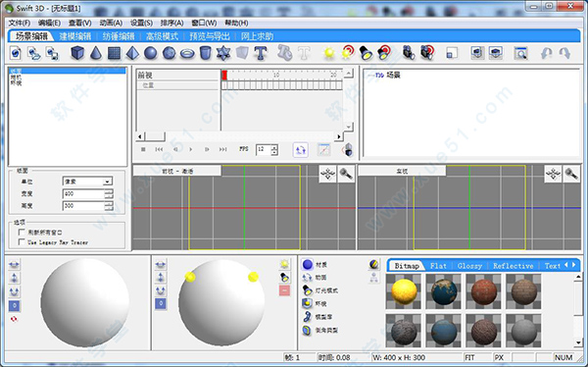This screenshot has width=588, height=367.
Task: Click the loop animation toggle icon
Action: [x=301, y=149]
